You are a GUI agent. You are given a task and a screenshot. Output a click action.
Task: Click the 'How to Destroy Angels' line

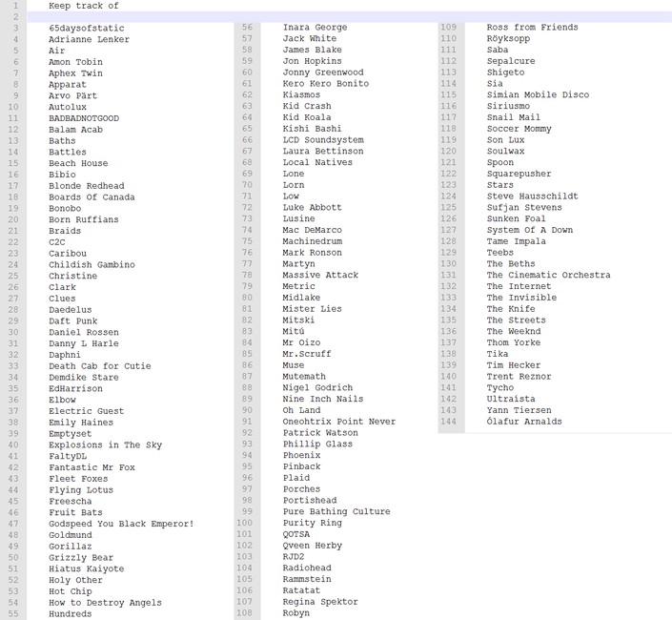pos(105,603)
